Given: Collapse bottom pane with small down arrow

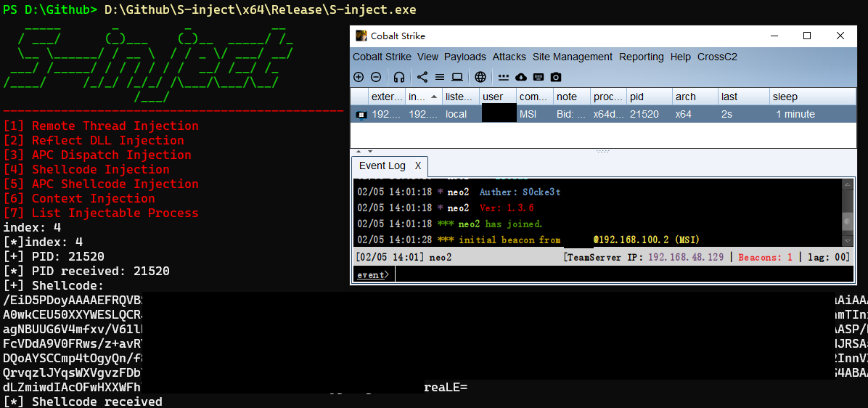Looking at the screenshot, I should coord(370,151).
